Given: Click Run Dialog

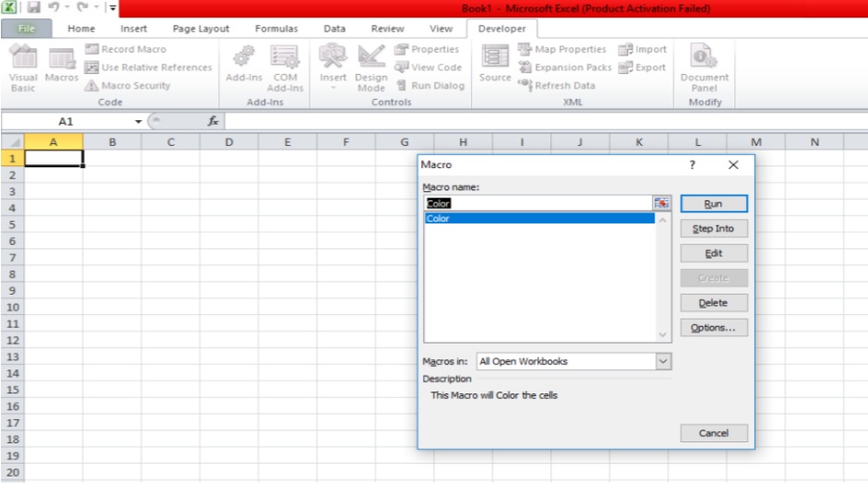Looking at the screenshot, I should coord(430,85).
